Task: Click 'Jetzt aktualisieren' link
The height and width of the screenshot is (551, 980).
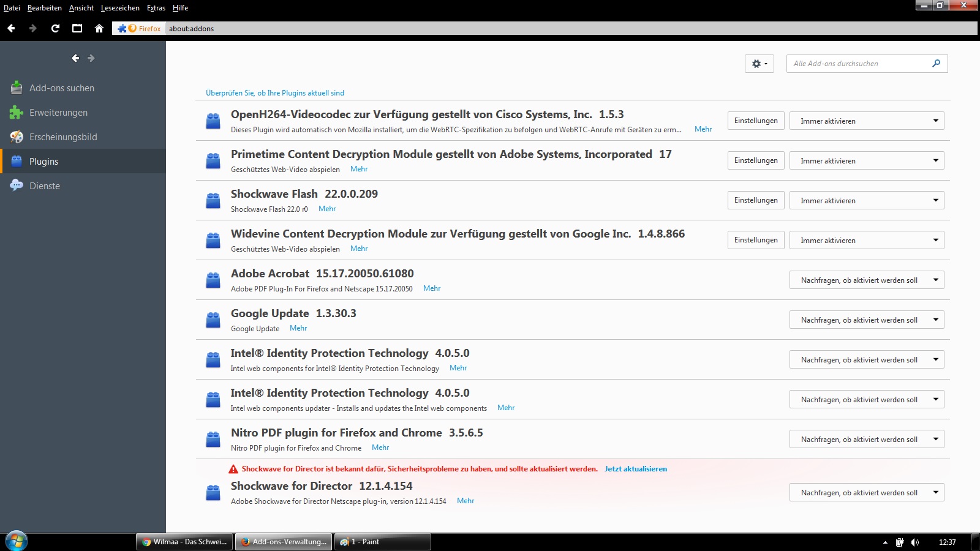Action: [636, 469]
